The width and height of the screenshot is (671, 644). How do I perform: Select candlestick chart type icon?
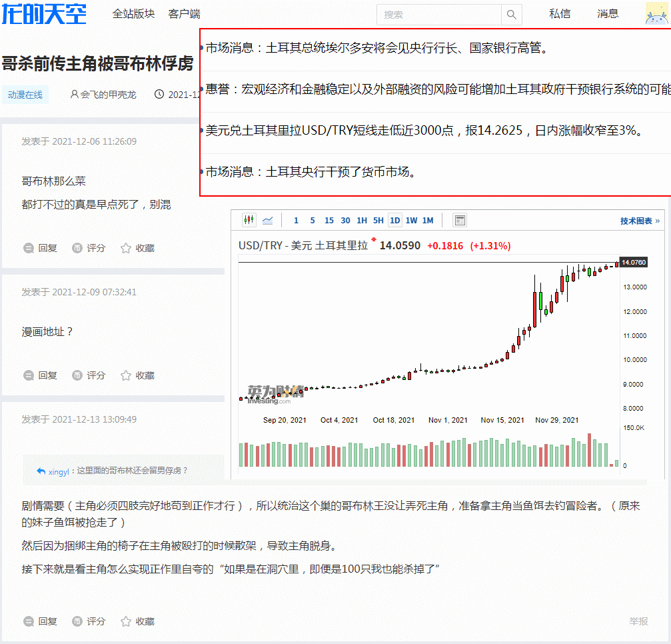click(249, 220)
